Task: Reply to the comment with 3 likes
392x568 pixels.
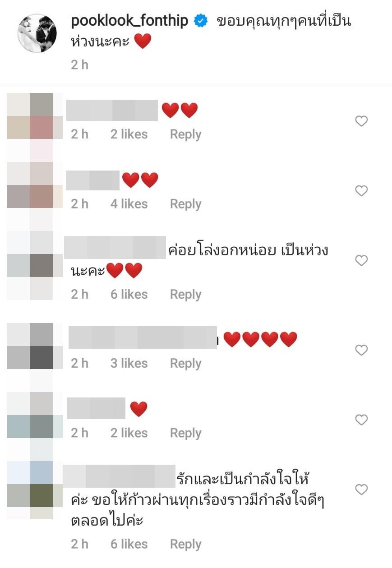Action: (x=185, y=363)
